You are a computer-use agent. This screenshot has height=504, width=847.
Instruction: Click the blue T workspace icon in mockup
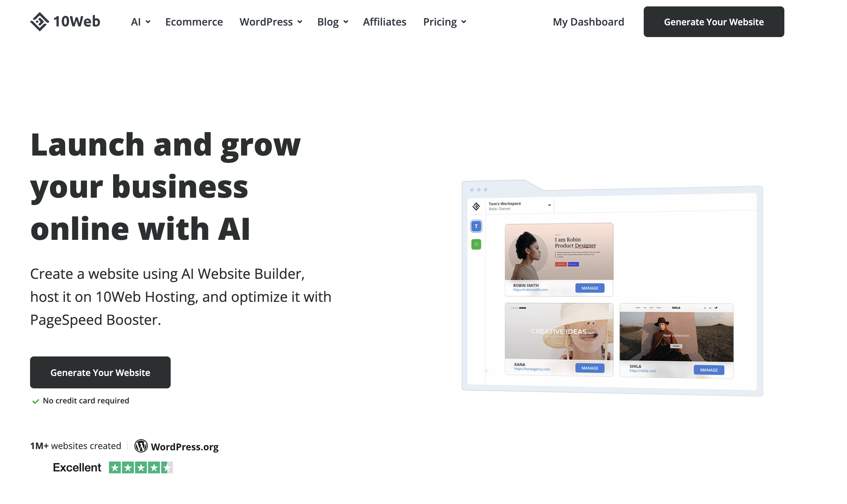click(476, 226)
